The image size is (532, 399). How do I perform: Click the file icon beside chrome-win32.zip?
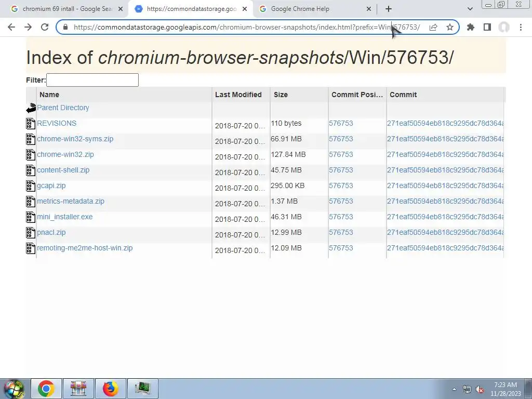click(31, 155)
